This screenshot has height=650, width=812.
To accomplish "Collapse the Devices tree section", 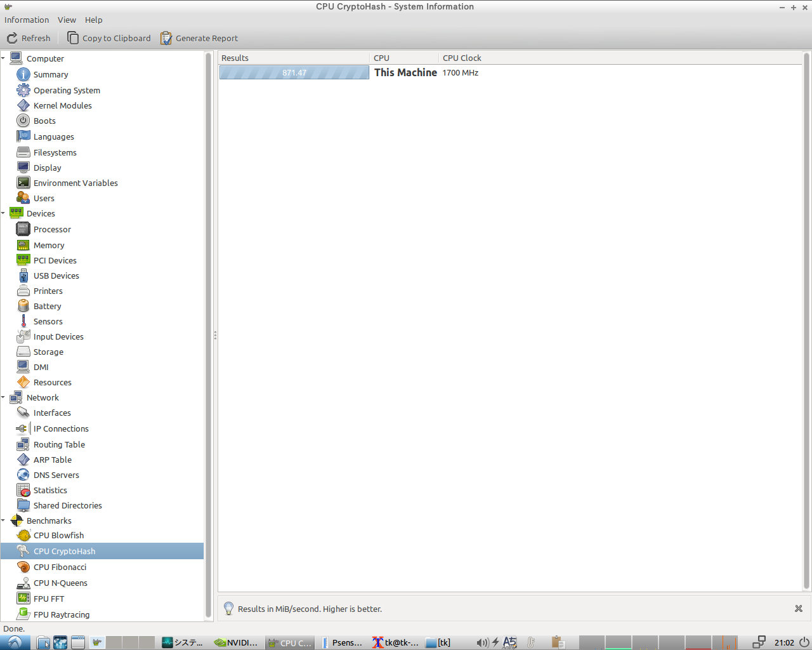I will (4, 213).
